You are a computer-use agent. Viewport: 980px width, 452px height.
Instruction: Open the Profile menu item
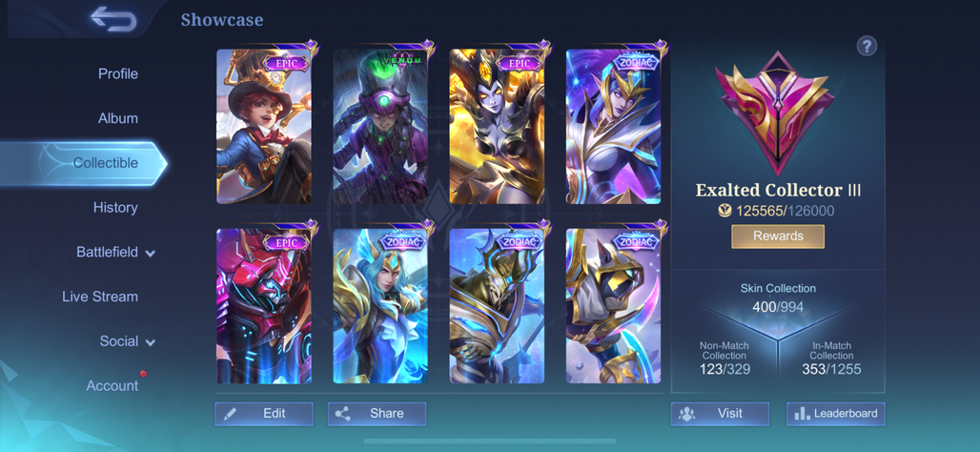(x=118, y=73)
